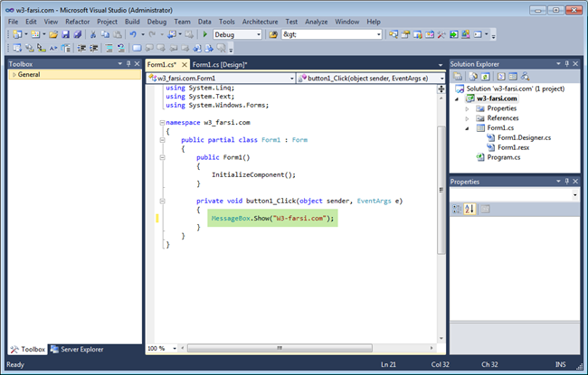The height and width of the screenshot is (375, 588).
Task: Click Refresh icon in Solution Explorer
Action: point(485,77)
